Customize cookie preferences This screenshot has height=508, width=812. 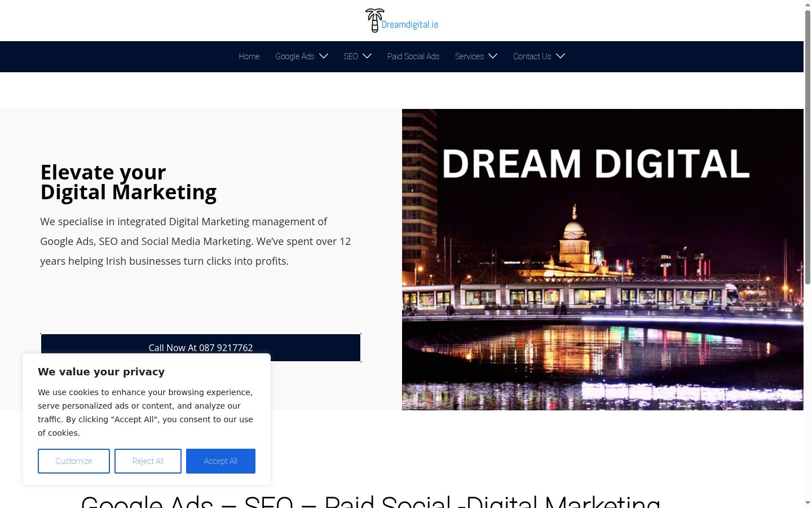pyautogui.click(x=74, y=461)
